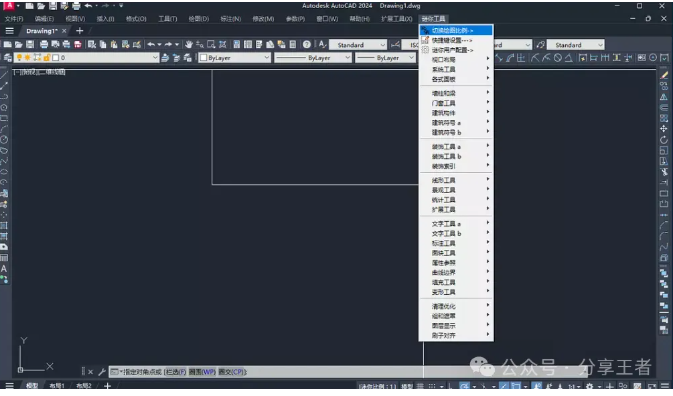Click the Open folder icon in the toolbar
The image size is (673, 396).
(x=18, y=45)
